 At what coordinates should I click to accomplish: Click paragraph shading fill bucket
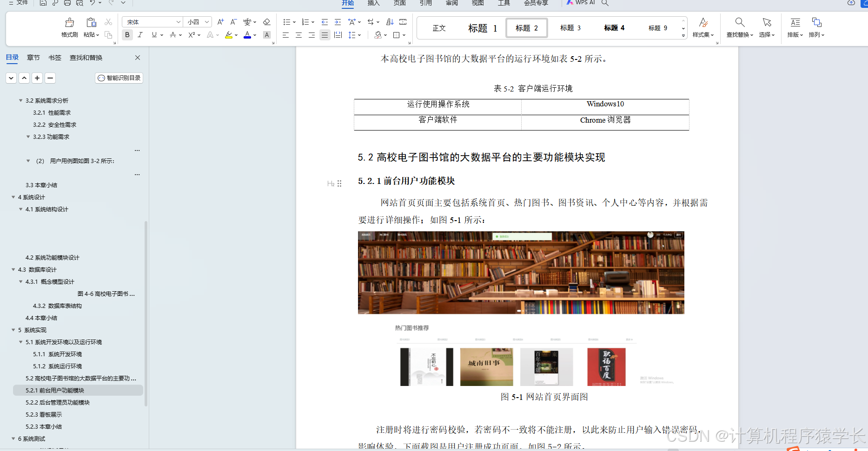pos(378,35)
